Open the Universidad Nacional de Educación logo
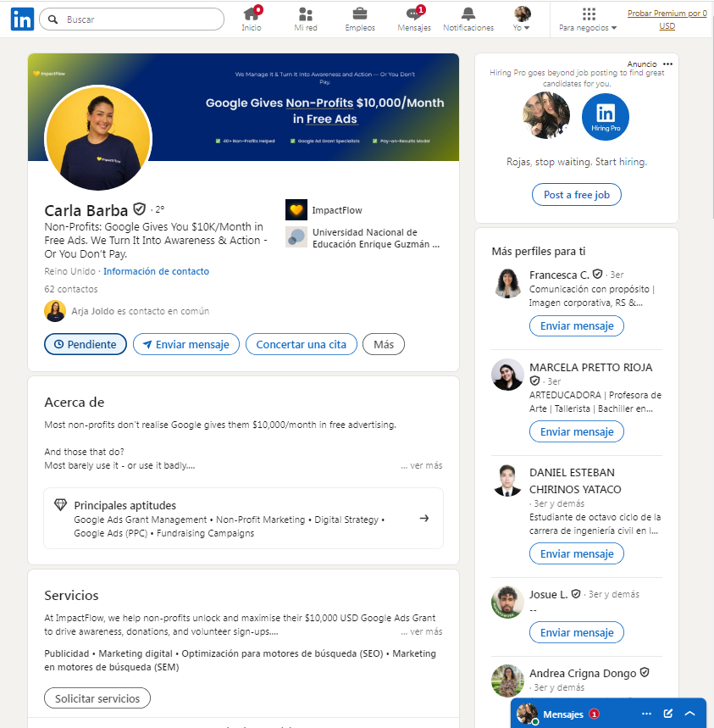 tap(296, 236)
